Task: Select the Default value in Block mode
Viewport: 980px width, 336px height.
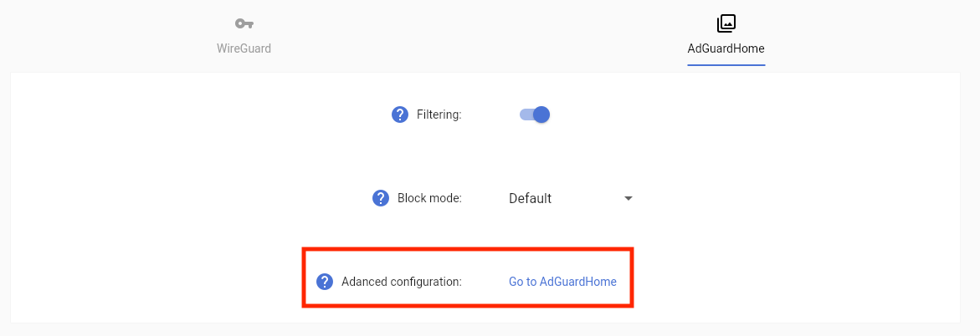Action: (x=531, y=198)
